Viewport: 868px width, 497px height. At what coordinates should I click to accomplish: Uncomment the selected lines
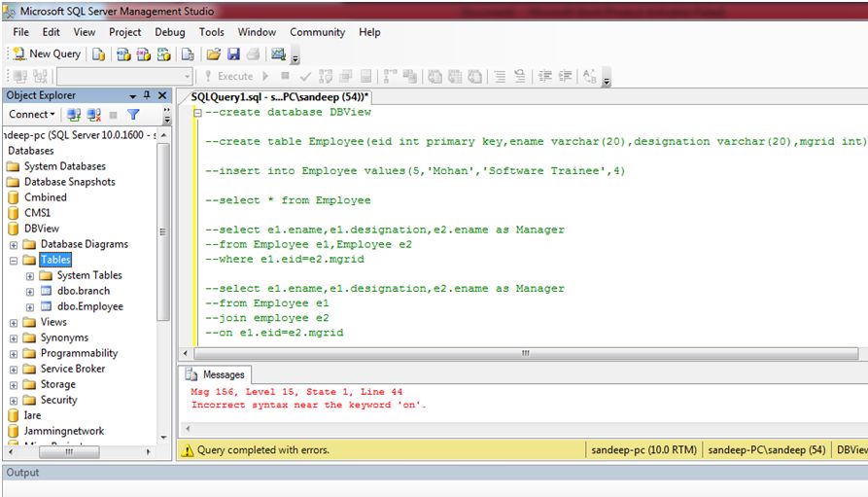tap(520, 76)
